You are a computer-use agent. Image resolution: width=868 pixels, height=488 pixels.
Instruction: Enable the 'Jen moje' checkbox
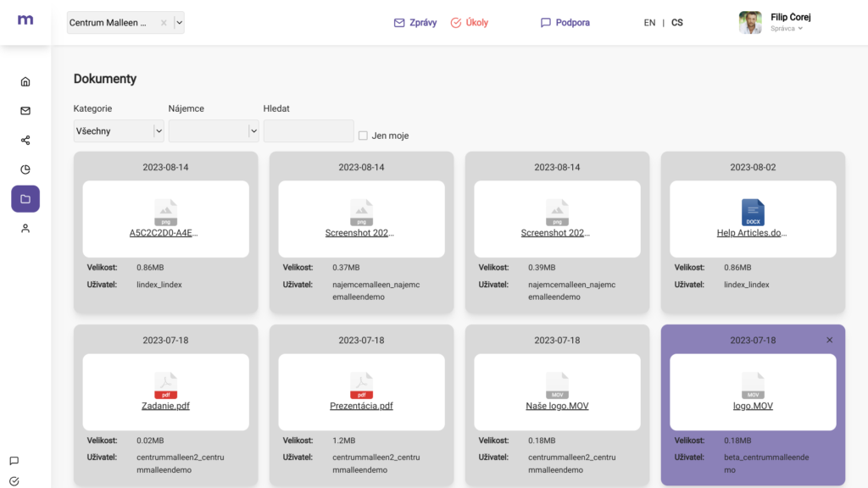point(363,136)
